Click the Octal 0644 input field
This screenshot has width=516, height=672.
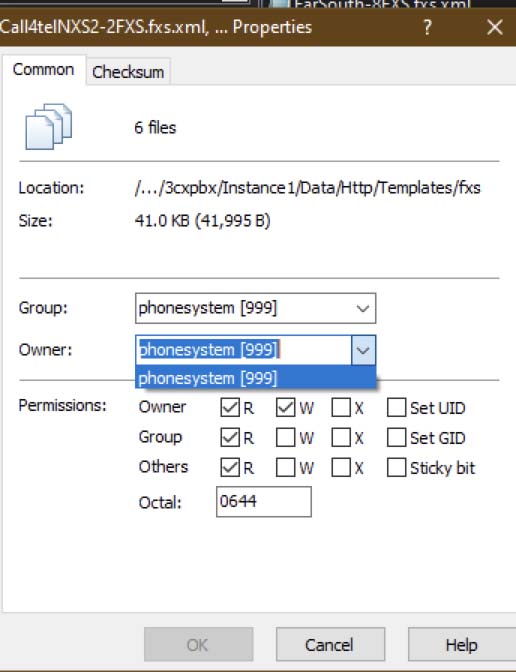[x=264, y=501]
